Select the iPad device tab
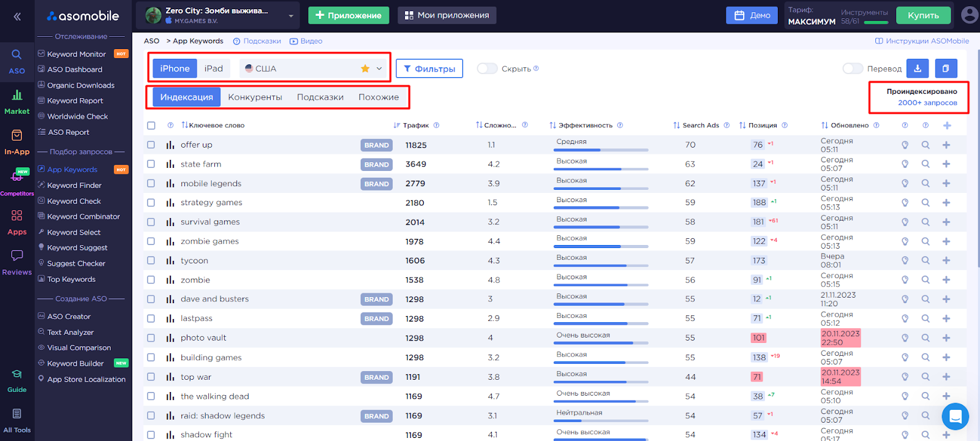The width and height of the screenshot is (980, 441). (x=214, y=69)
